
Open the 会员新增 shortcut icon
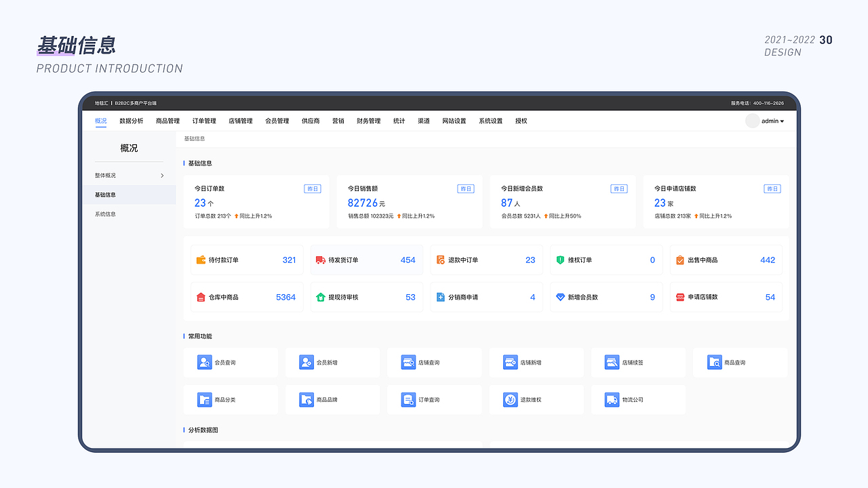click(307, 363)
